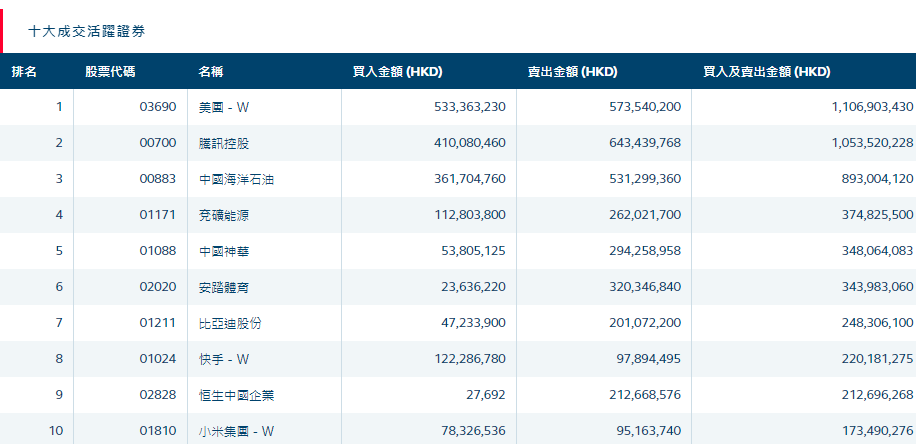Click sell amount 201,072,200

coord(645,323)
